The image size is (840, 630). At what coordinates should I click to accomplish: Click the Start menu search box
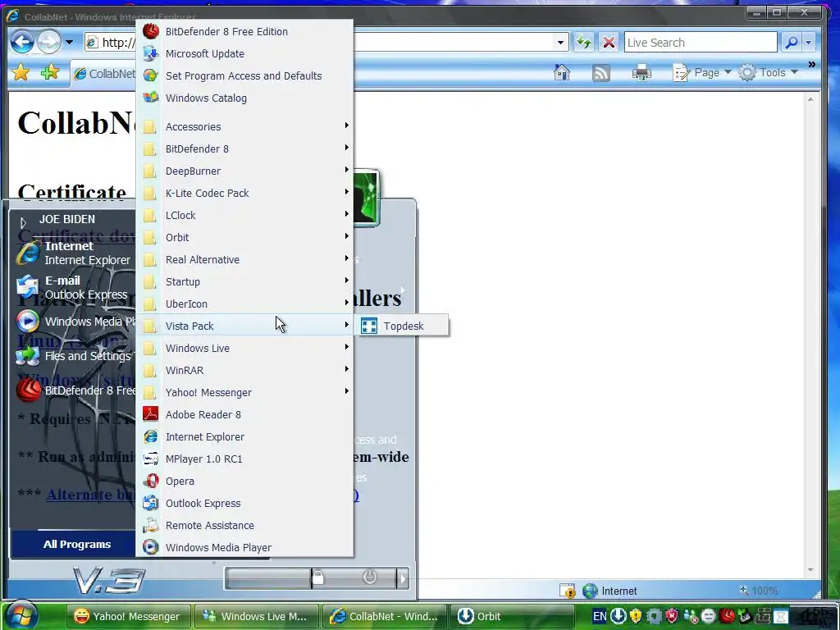click(x=268, y=578)
